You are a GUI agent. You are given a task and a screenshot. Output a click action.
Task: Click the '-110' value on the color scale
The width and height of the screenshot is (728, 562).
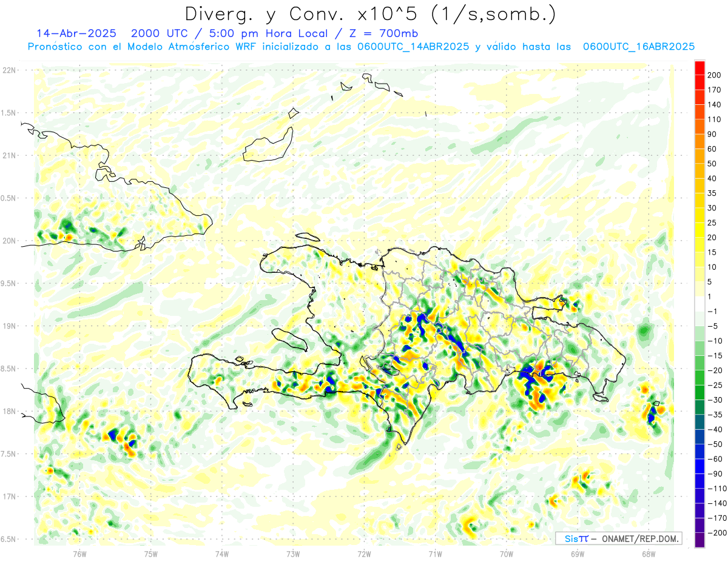pyautogui.click(x=718, y=489)
